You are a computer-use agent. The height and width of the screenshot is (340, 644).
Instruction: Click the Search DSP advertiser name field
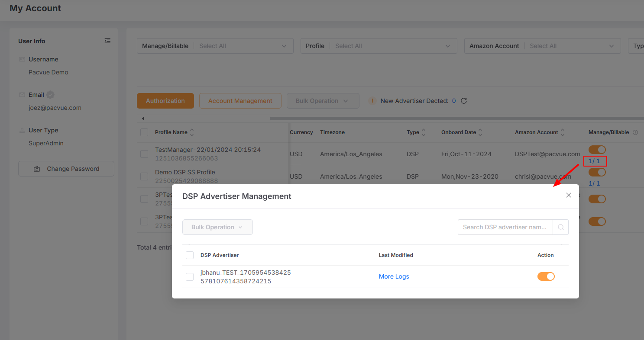[x=505, y=227]
